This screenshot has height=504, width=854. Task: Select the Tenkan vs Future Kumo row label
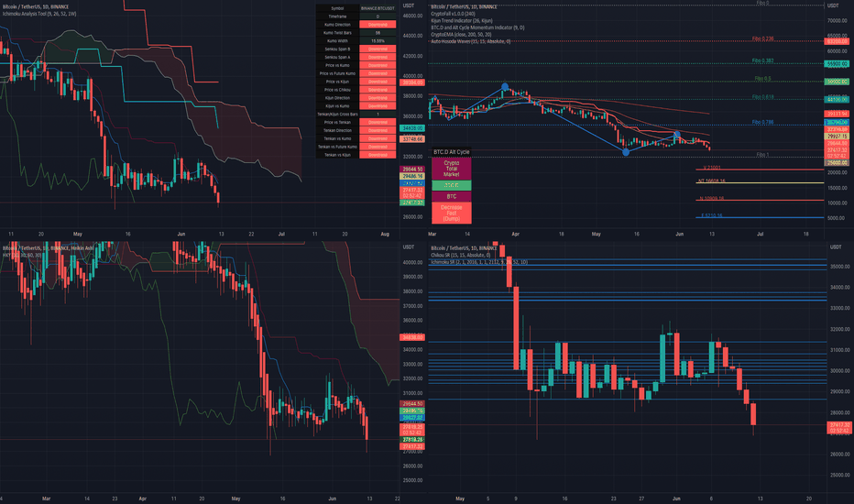coord(338,147)
